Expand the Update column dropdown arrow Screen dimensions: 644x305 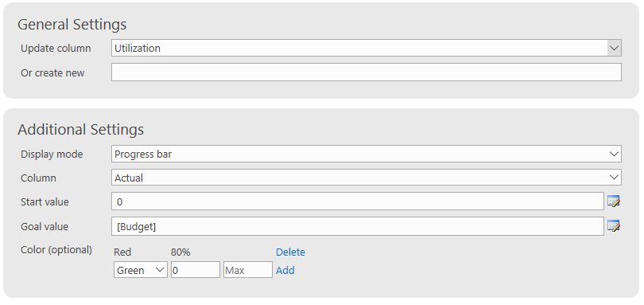614,48
